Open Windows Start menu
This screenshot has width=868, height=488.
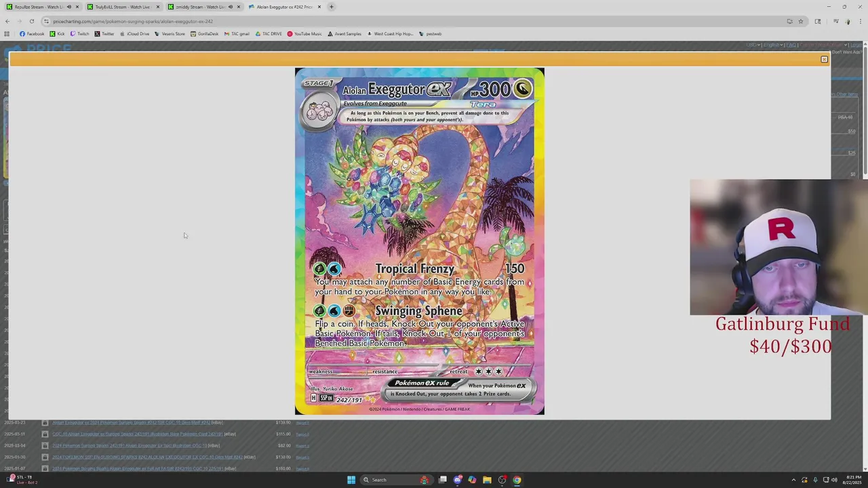351,480
